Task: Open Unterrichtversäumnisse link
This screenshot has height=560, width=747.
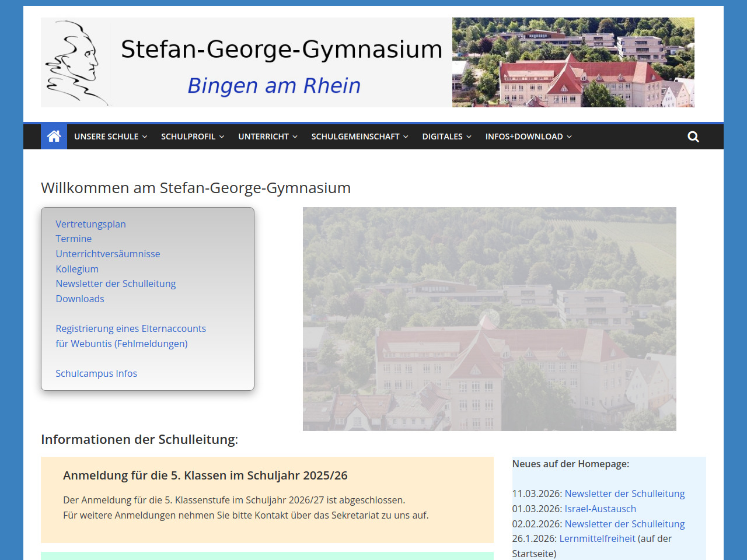Action: click(108, 254)
